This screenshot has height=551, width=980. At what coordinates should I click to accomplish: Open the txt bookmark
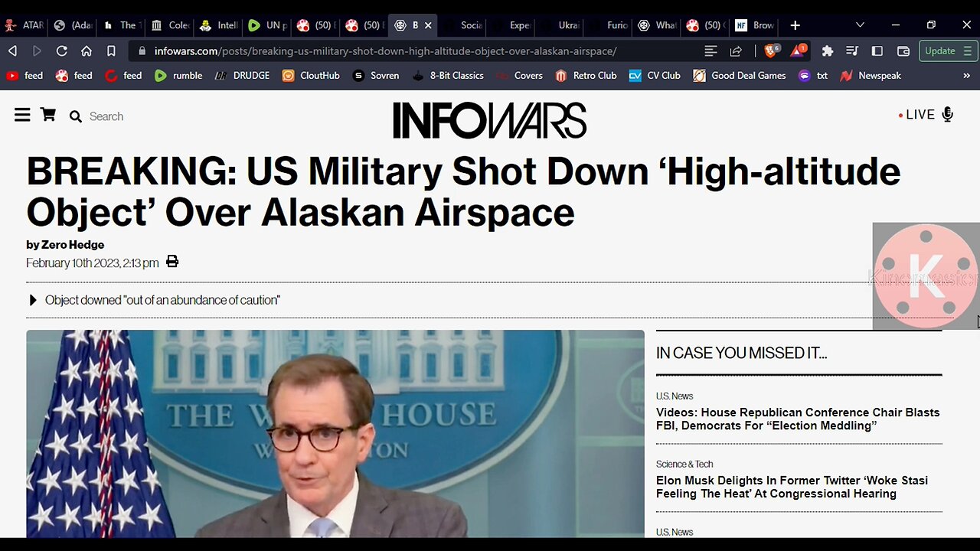point(813,76)
